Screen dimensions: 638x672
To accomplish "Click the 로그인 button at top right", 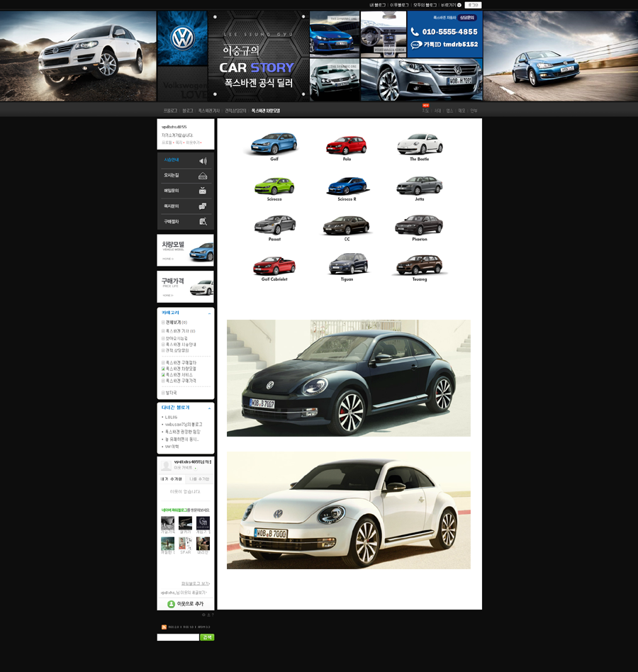I will 473,5.
